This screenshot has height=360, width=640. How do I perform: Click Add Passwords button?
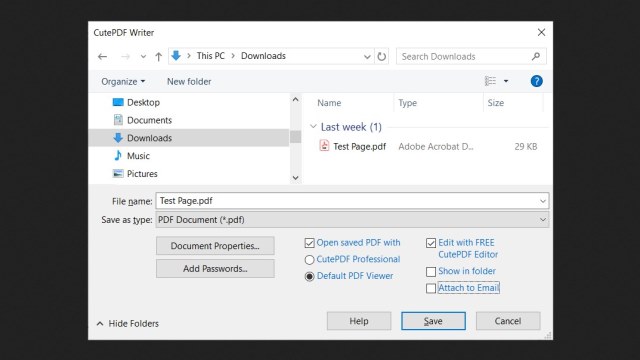pos(215,269)
